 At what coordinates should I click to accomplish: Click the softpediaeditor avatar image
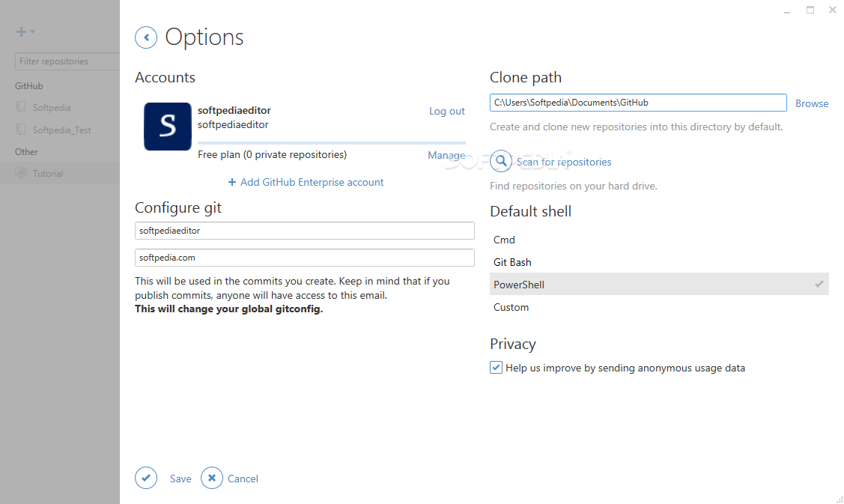(168, 127)
